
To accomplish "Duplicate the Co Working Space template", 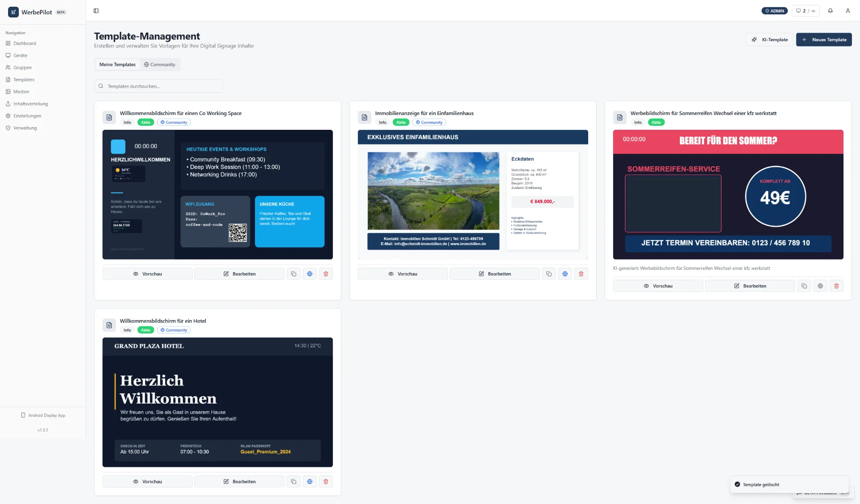I will pos(293,274).
